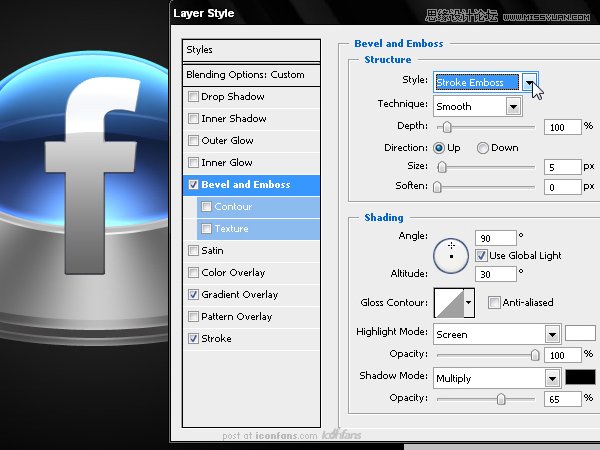Open Outer Glow settings label
The width and height of the screenshot is (600, 450).
pyautogui.click(x=227, y=140)
